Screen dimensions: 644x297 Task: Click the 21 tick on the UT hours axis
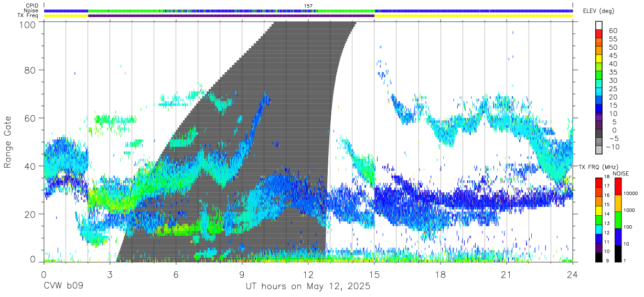507,274
